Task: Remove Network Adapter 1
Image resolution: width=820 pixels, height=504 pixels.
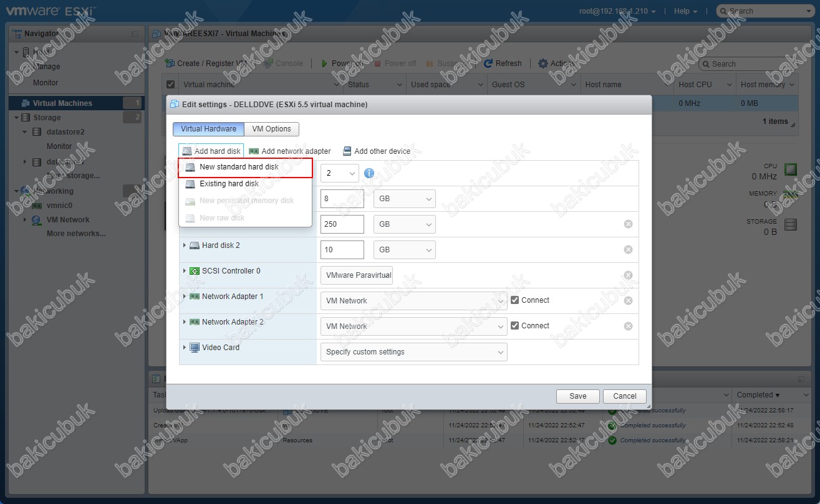Action: pos(628,301)
